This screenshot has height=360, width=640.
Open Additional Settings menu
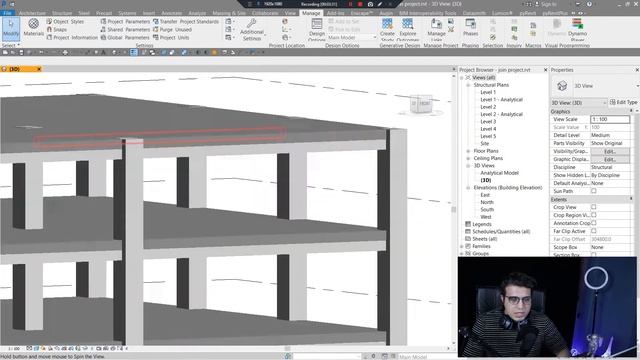point(252,30)
